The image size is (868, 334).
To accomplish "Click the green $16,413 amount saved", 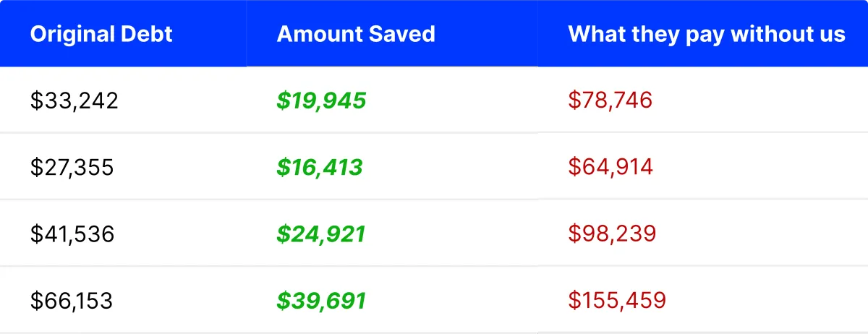I will [x=319, y=168].
